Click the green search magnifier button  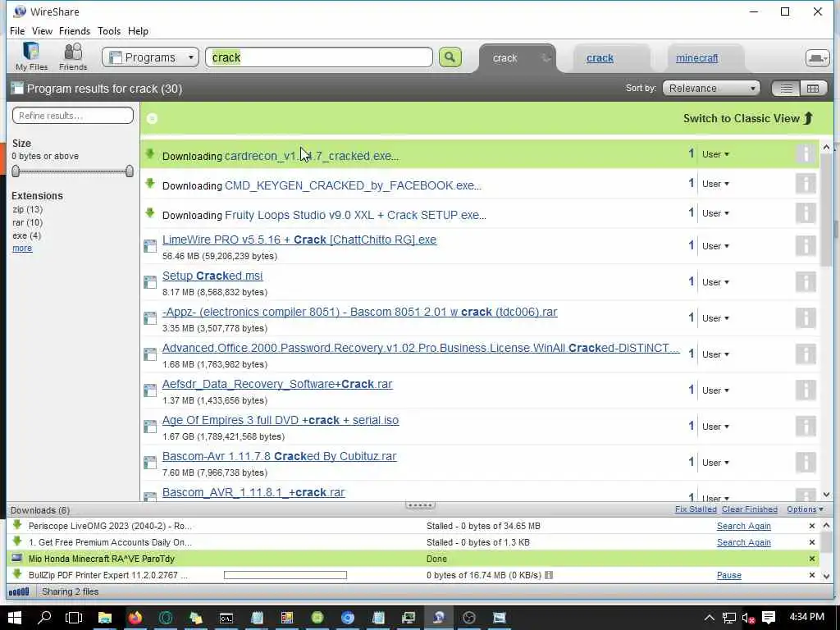pos(450,57)
